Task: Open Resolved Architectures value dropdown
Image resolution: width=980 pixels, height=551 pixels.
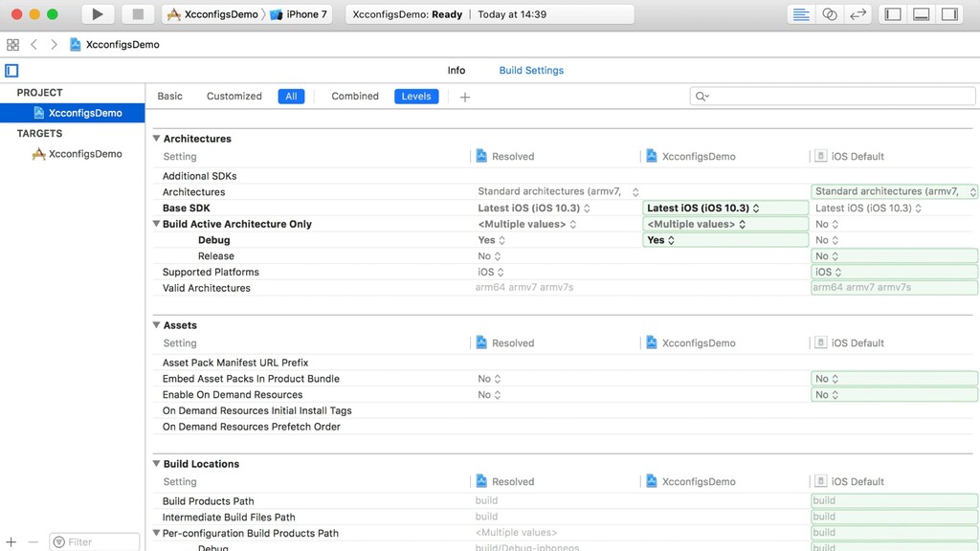Action: coord(558,191)
